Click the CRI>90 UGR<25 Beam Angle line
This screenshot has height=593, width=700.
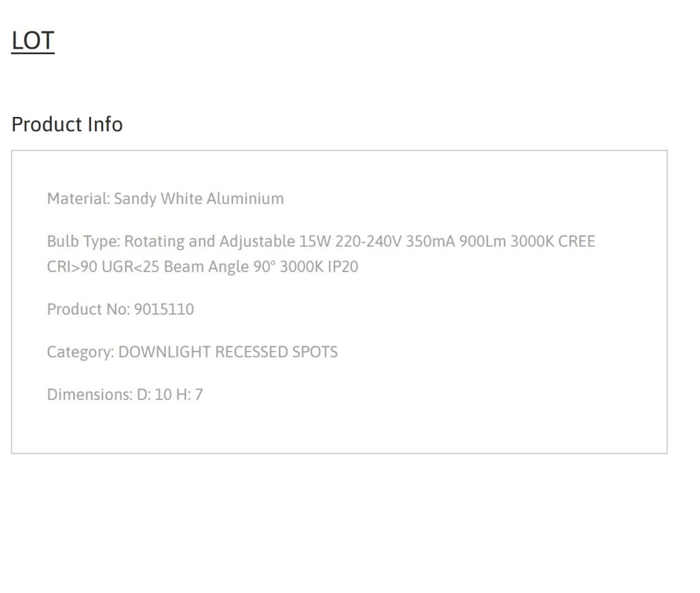[202, 267]
